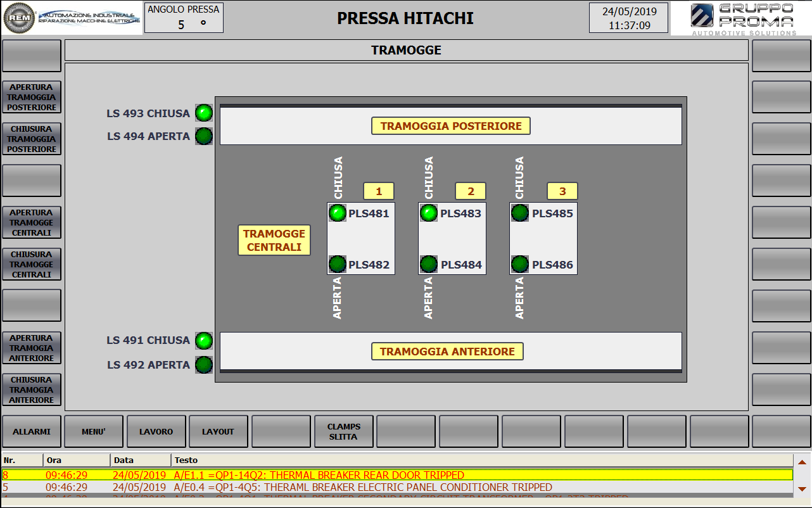The height and width of the screenshot is (508, 812).
Task: Click the Data column header
Action: (x=141, y=460)
